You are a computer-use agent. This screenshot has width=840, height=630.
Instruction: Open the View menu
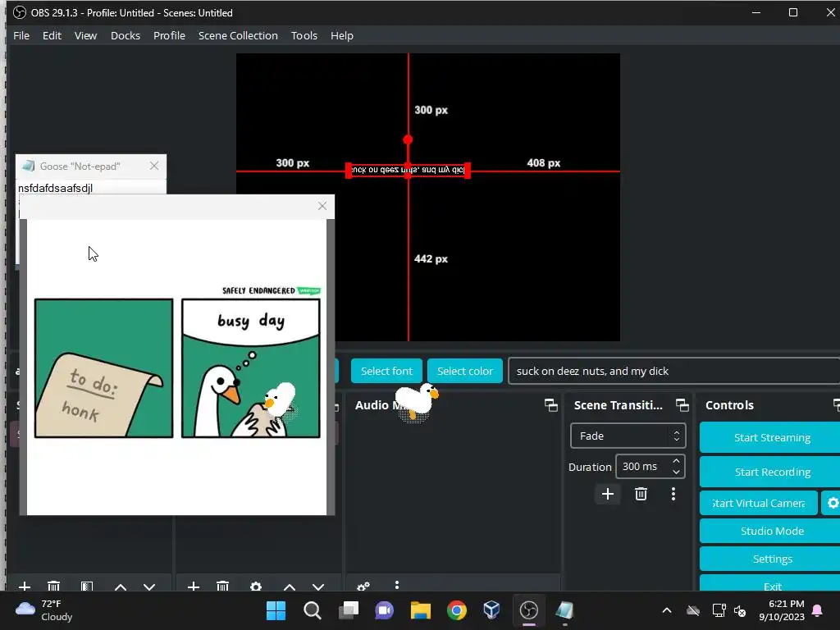[x=85, y=35]
